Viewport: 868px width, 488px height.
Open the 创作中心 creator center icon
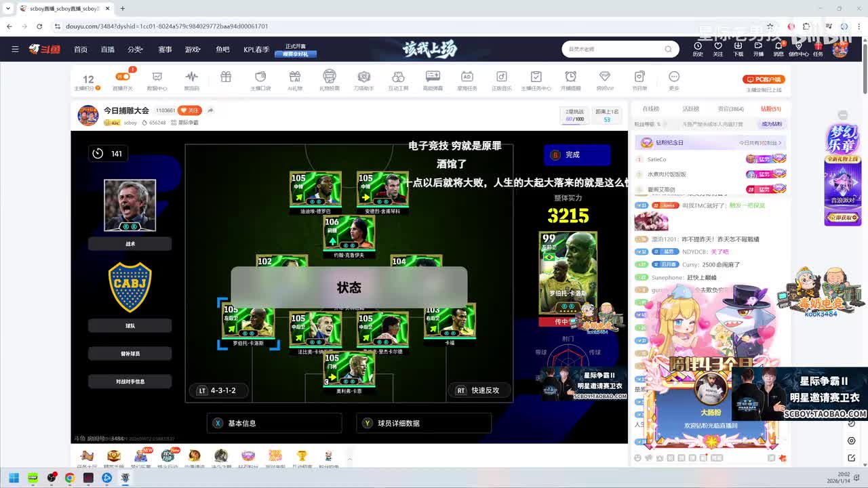[798, 49]
